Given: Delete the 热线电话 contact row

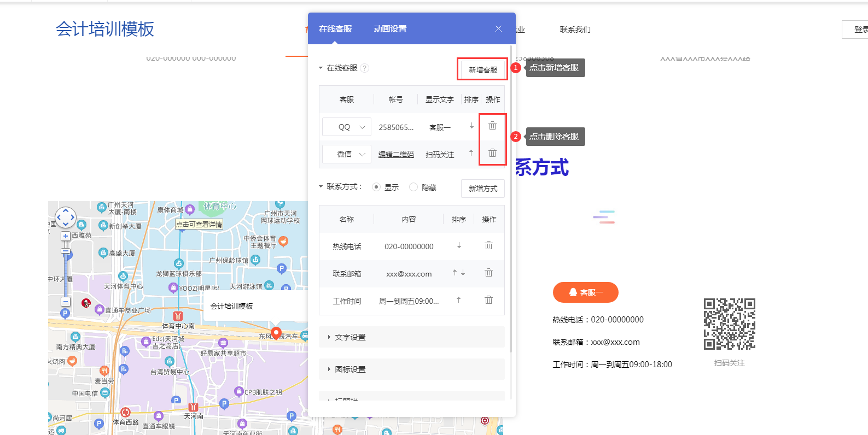Looking at the screenshot, I should pos(488,245).
